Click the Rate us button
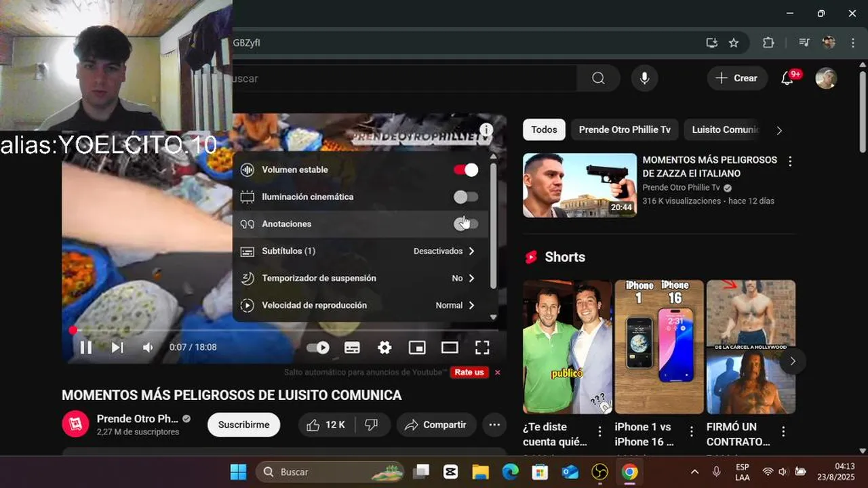Viewport: 868px width, 488px height. pyautogui.click(x=469, y=372)
